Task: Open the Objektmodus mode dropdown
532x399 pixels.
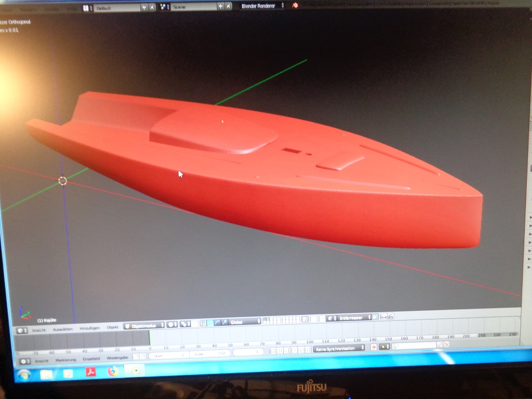Action: pyautogui.click(x=144, y=326)
